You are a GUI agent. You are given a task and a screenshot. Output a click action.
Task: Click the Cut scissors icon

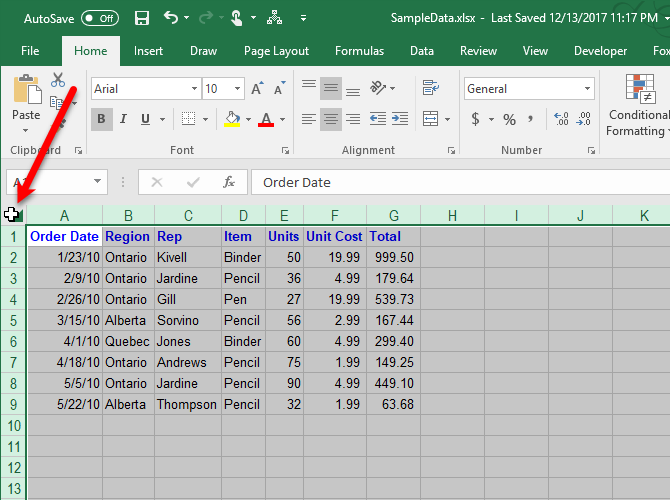point(58,80)
